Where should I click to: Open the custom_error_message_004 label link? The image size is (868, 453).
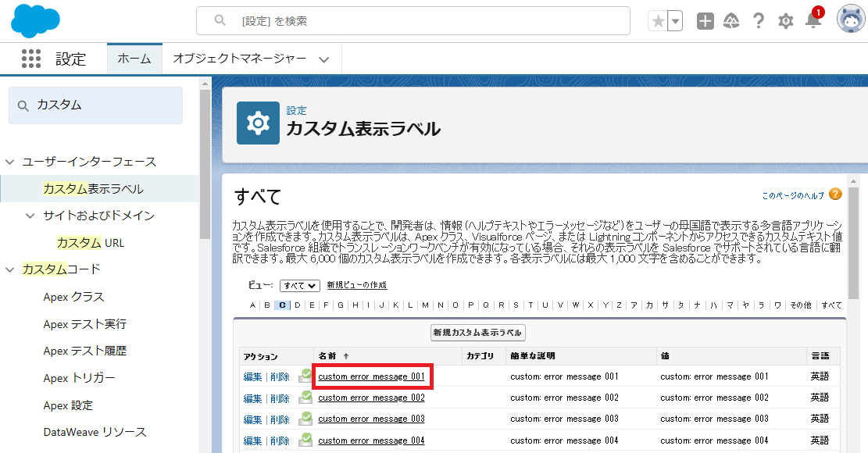coord(371,441)
